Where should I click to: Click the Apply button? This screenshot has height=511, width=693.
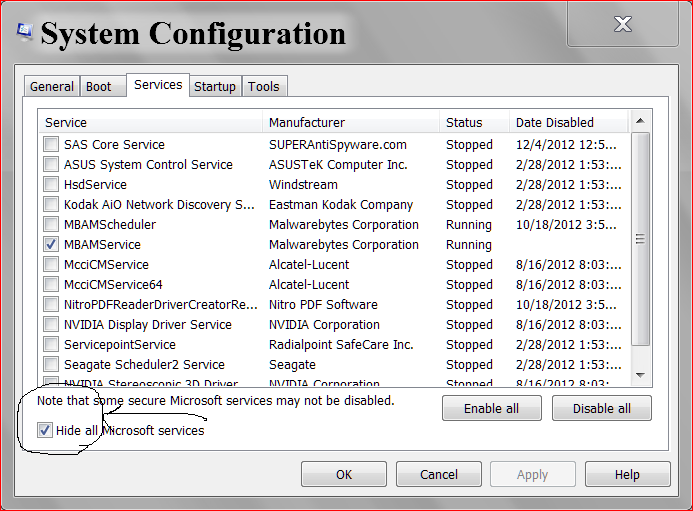(533, 474)
